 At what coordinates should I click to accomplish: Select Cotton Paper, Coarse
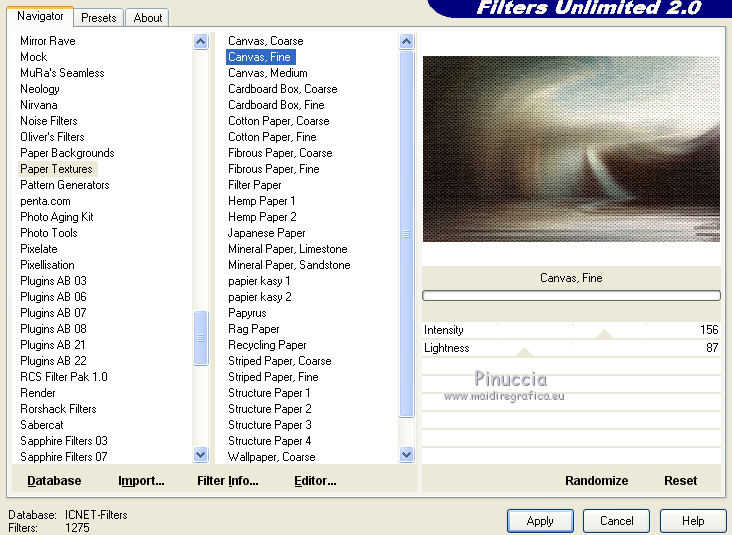tap(279, 121)
